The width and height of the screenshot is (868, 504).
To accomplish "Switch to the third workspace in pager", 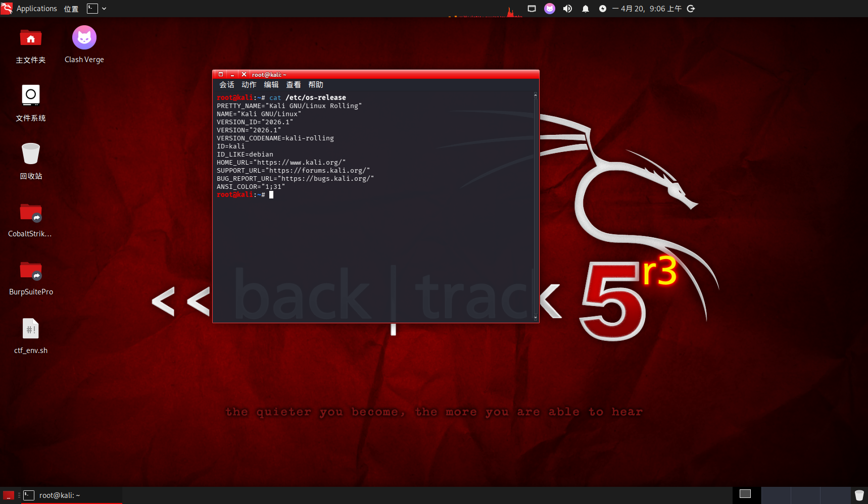I will [x=805, y=495].
